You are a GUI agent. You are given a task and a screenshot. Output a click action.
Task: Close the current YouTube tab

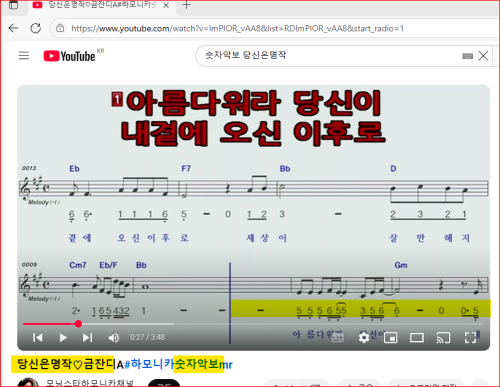tap(166, 5)
